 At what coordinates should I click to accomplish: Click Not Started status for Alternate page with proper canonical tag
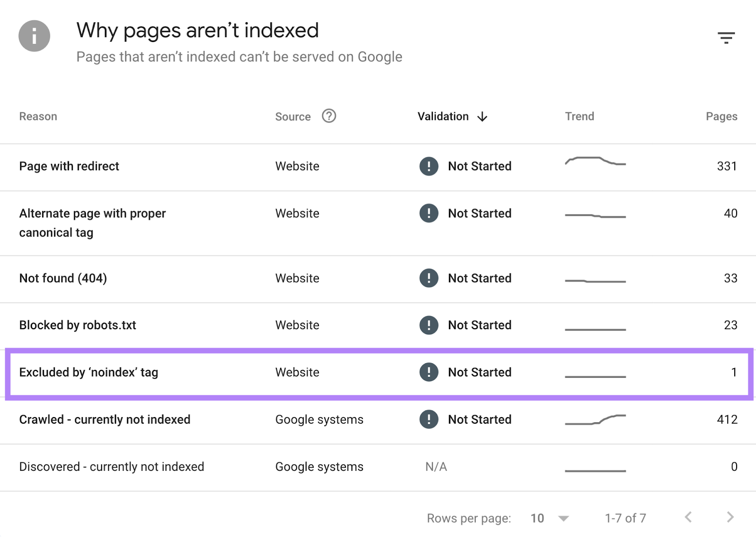[479, 213]
